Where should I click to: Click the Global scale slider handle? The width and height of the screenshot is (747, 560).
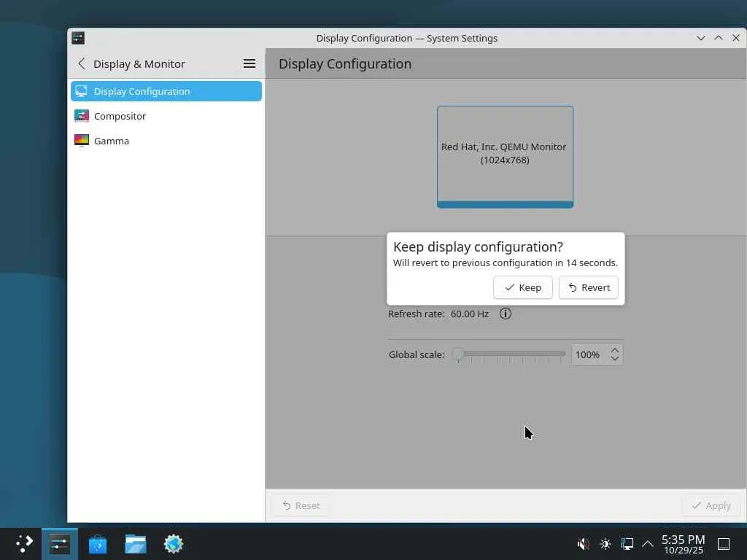tap(458, 354)
